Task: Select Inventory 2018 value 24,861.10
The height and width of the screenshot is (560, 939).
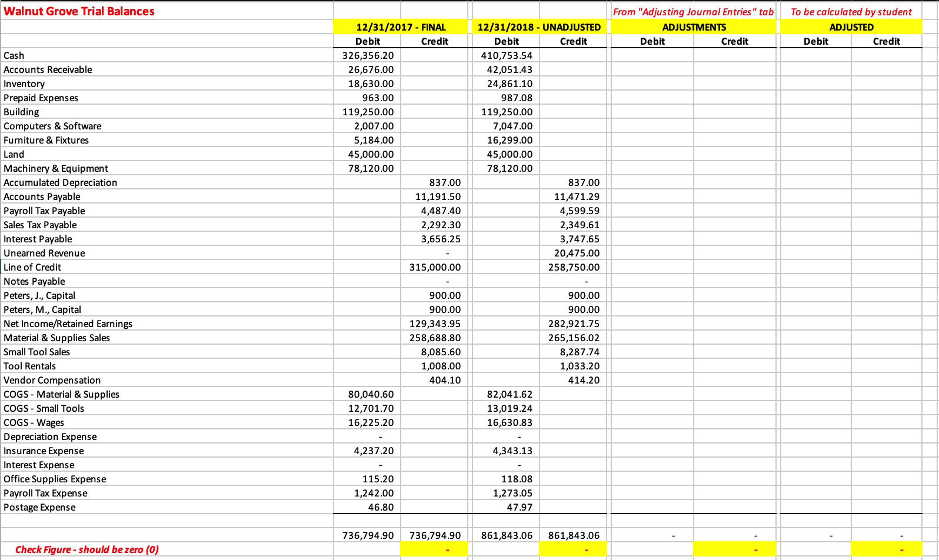Action: pos(506,84)
